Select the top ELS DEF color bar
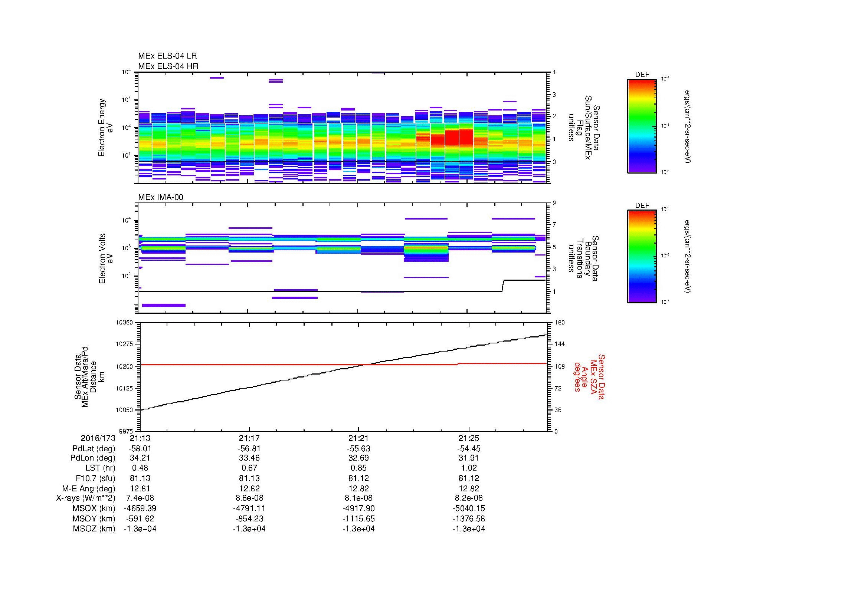This screenshot has height=613, width=868. (642, 126)
